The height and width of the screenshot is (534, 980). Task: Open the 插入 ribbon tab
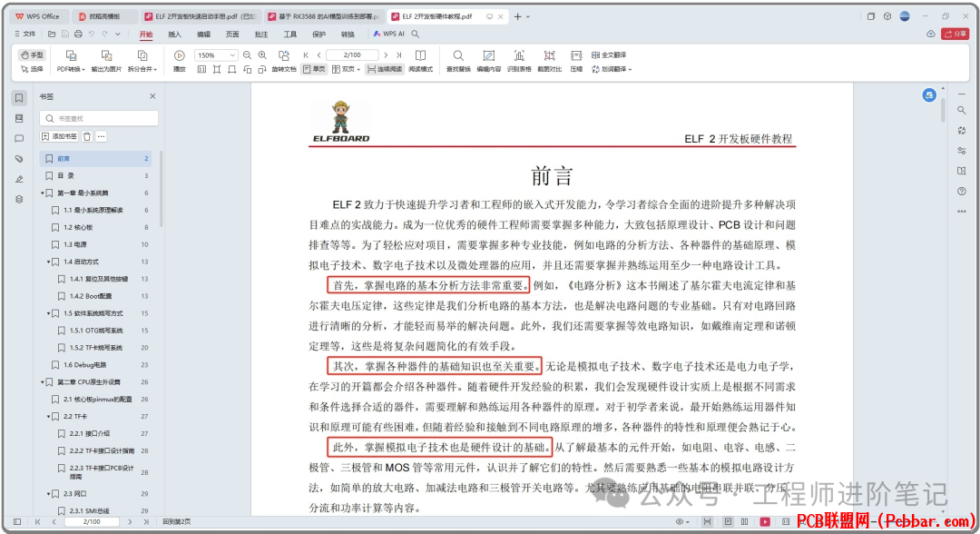tap(174, 35)
